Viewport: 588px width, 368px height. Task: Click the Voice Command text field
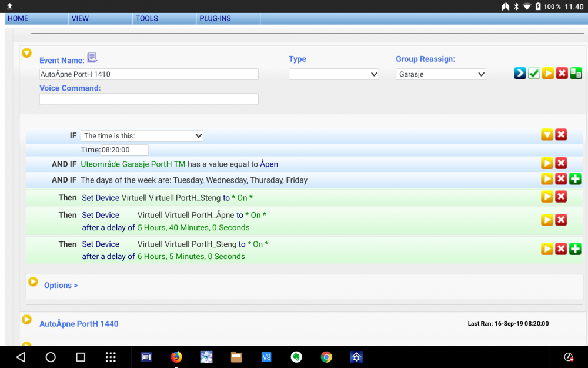149,100
